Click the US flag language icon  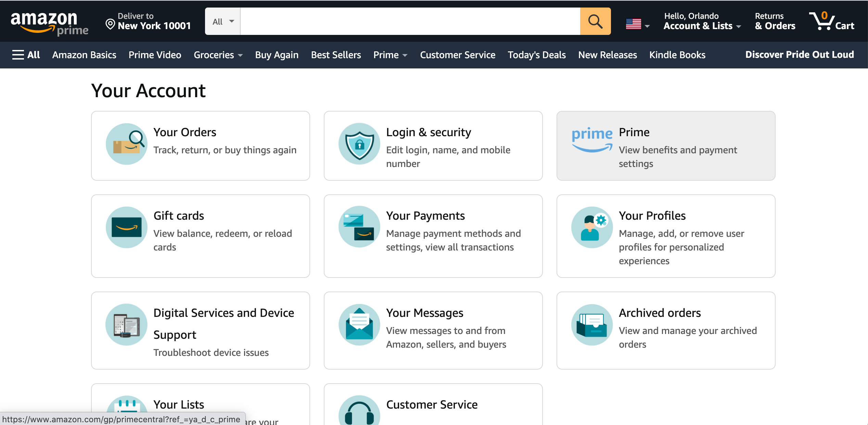[633, 24]
